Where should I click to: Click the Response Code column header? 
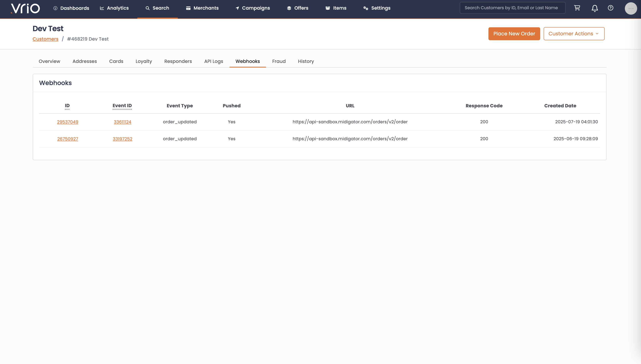(484, 106)
